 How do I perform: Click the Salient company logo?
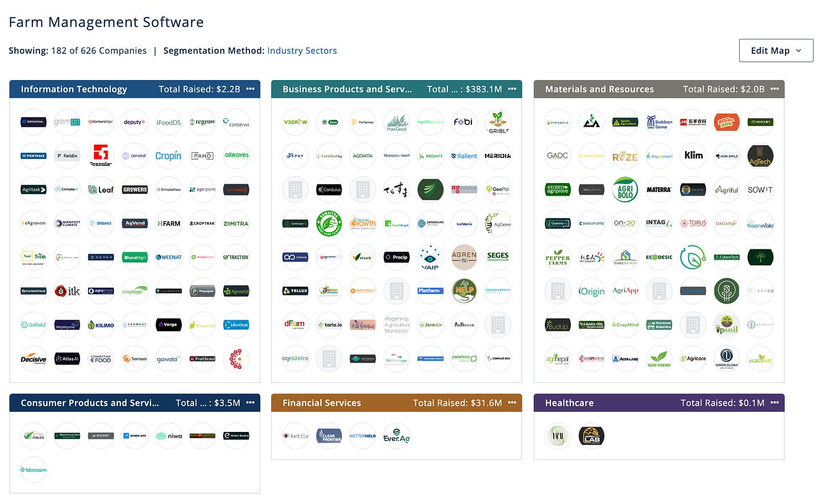tap(464, 156)
